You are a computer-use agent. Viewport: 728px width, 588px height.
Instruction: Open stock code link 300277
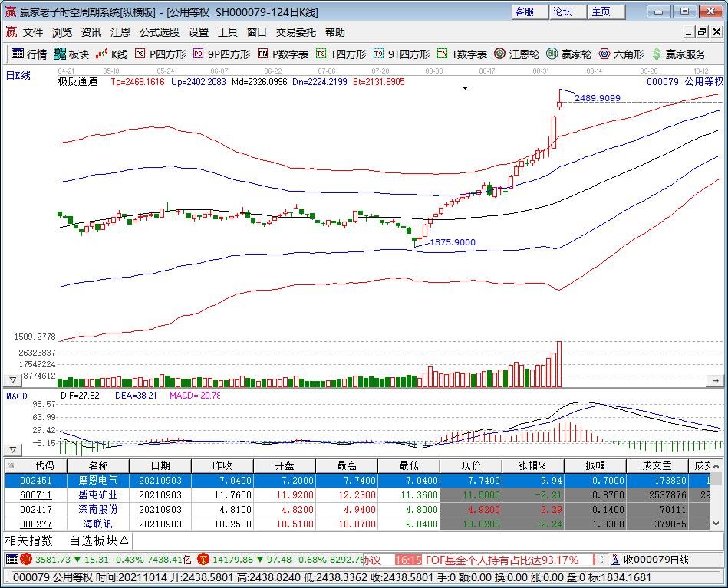tap(36, 524)
